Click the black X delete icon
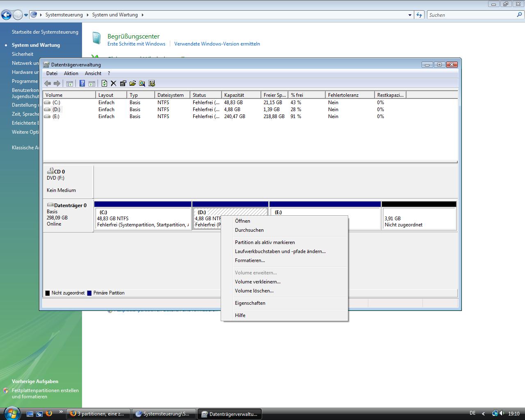Screen dimensions: 525x420 click(x=114, y=83)
